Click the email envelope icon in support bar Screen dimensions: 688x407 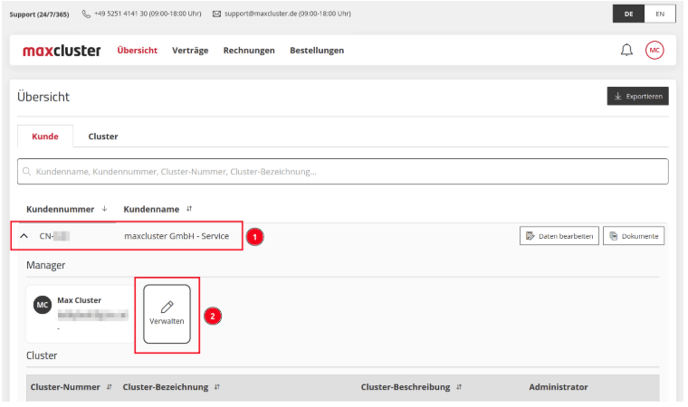pos(217,14)
